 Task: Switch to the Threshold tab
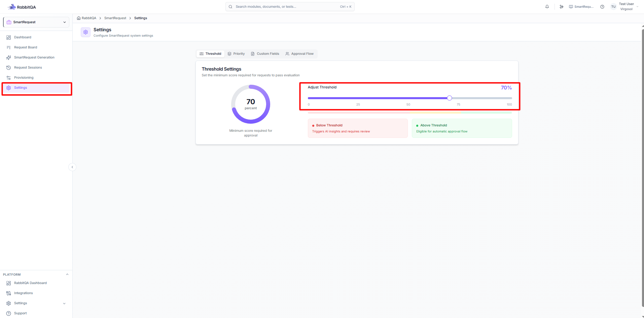pos(210,54)
